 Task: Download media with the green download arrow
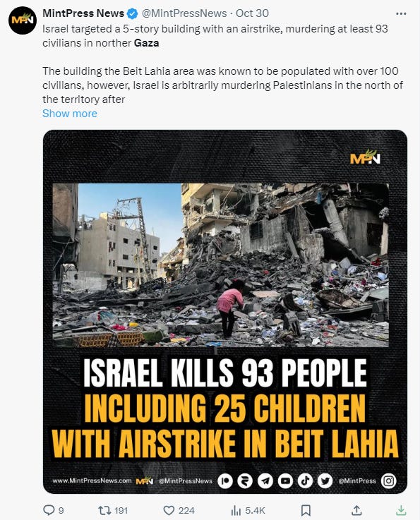click(401, 509)
